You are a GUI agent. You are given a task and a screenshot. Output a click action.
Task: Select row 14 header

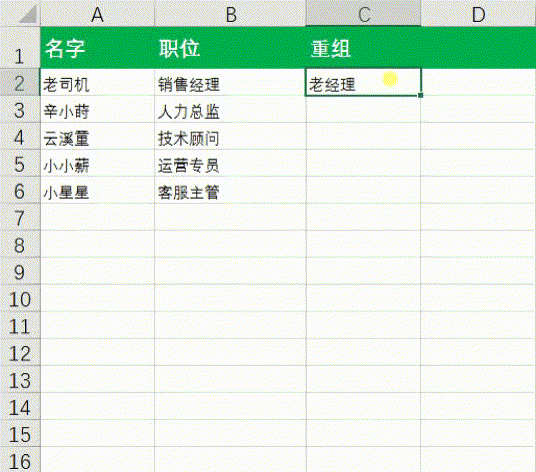click(20, 406)
